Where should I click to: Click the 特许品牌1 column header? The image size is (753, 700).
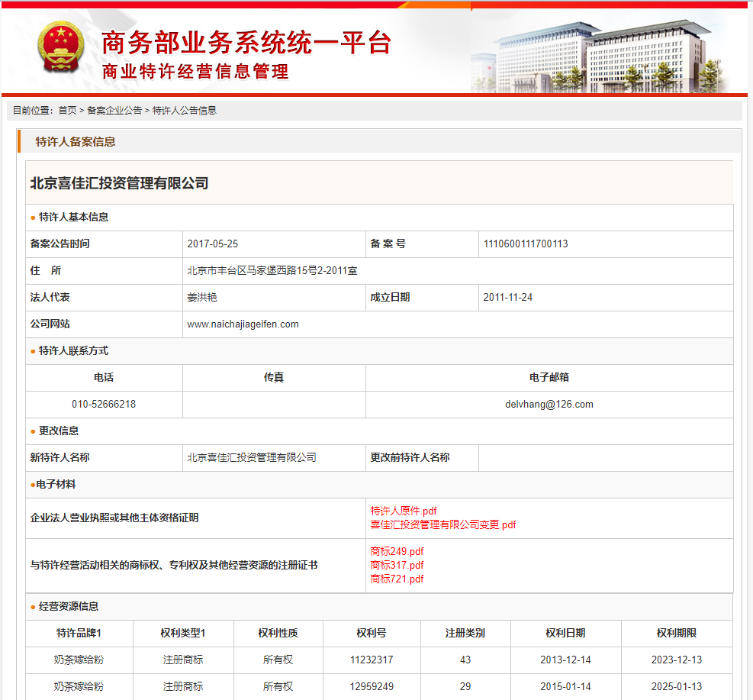click(79, 634)
